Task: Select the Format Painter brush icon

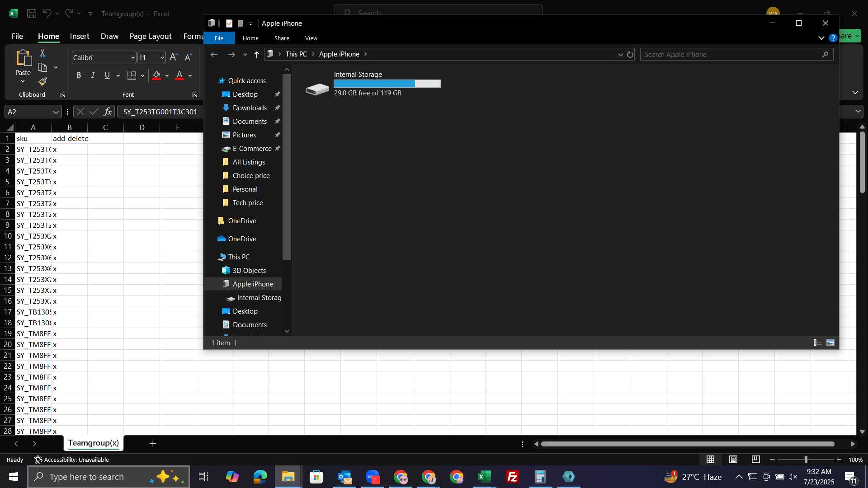Action: tap(42, 82)
